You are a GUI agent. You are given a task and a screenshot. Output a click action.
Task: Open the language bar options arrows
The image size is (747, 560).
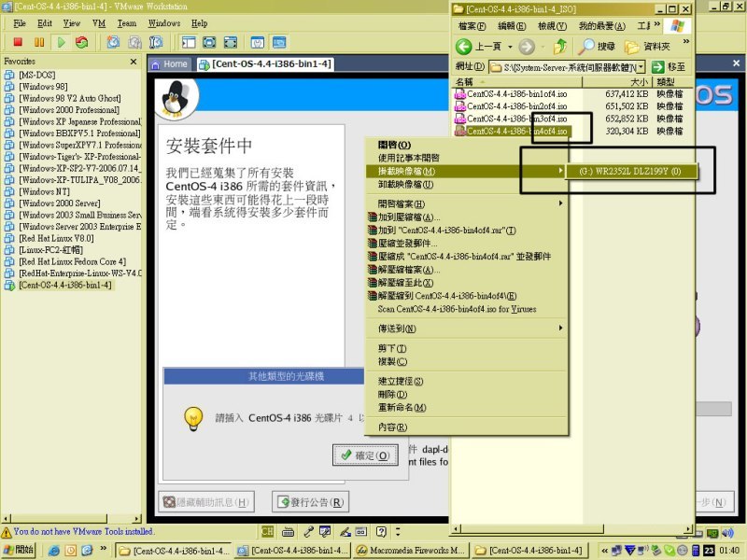click(x=398, y=531)
